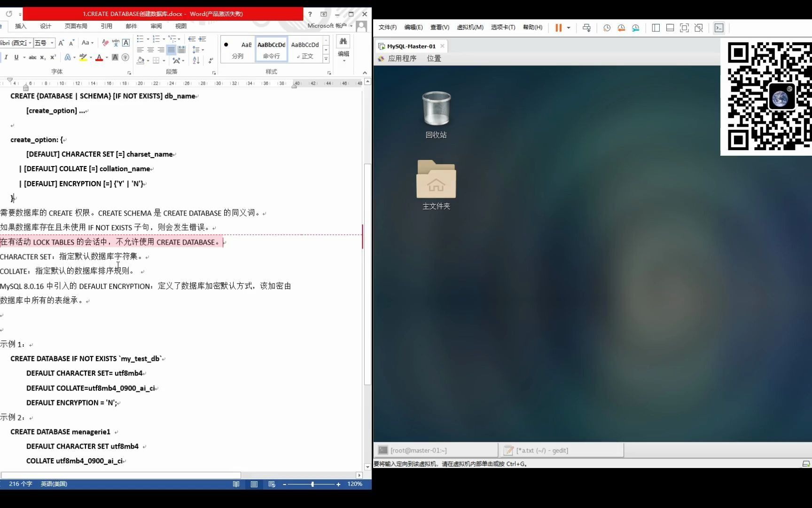This screenshot has height=508, width=812.
Task: Clear all formatting eraser icon
Action: click(x=105, y=43)
